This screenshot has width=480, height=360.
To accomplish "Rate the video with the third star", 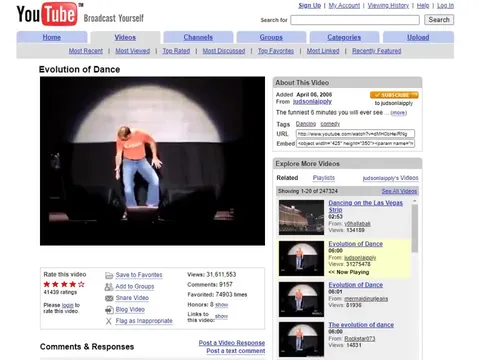I will point(64,284).
